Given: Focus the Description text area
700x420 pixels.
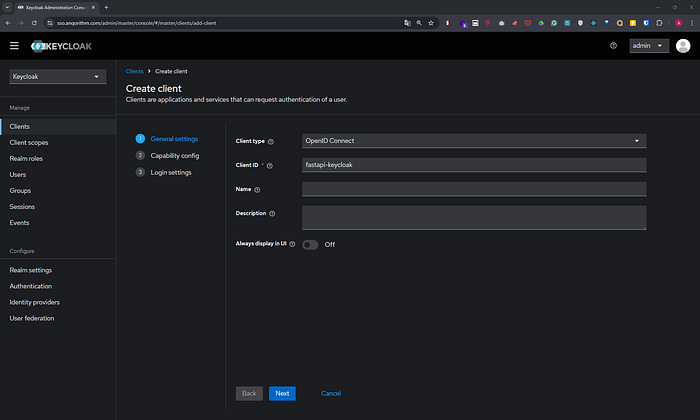Looking at the screenshot, I should 474,218.
